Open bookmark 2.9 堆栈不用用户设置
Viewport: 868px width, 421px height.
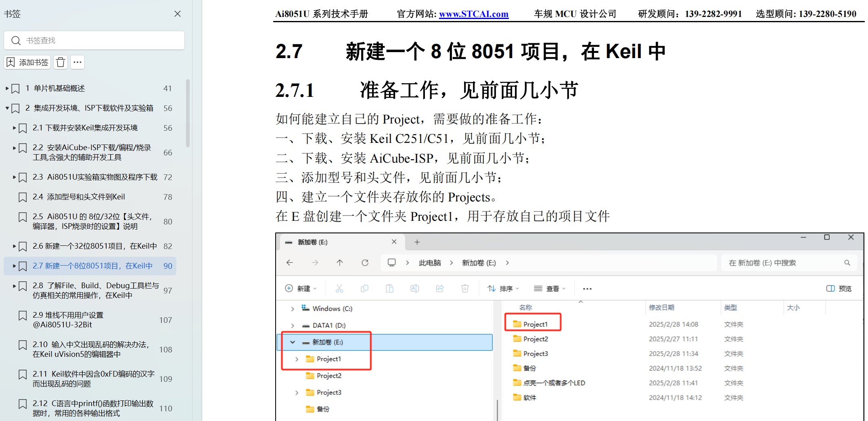68,320
